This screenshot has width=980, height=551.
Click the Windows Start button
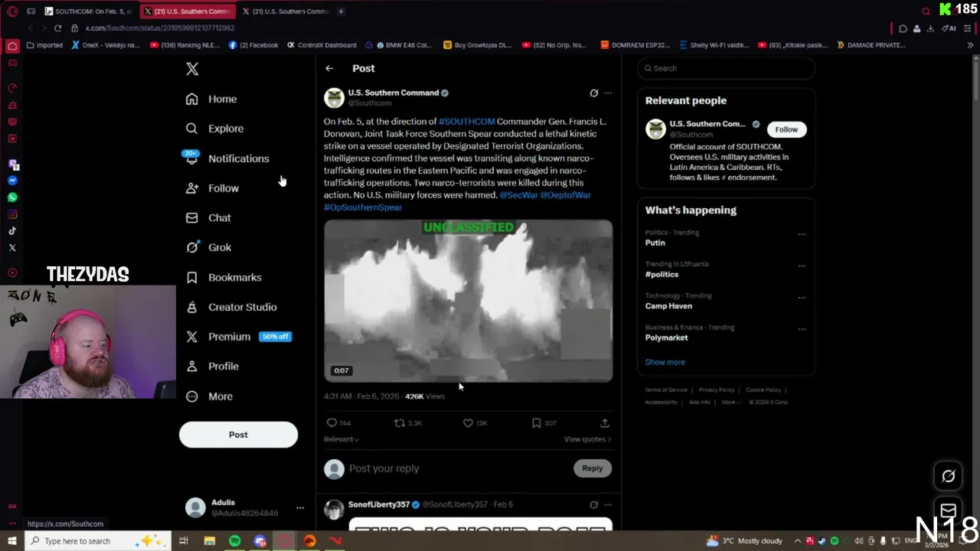(12, 541)
